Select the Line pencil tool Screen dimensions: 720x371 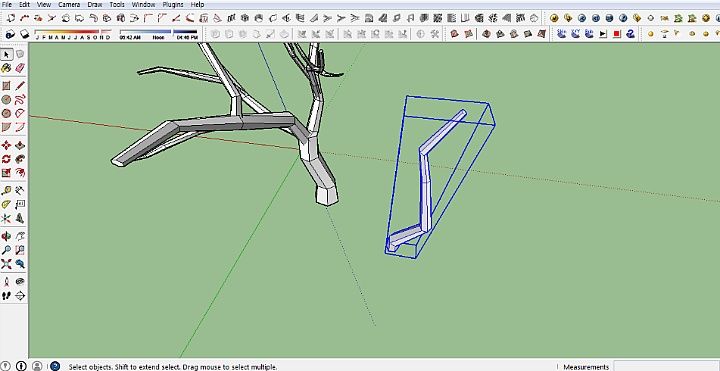click(x=20, y=86)
